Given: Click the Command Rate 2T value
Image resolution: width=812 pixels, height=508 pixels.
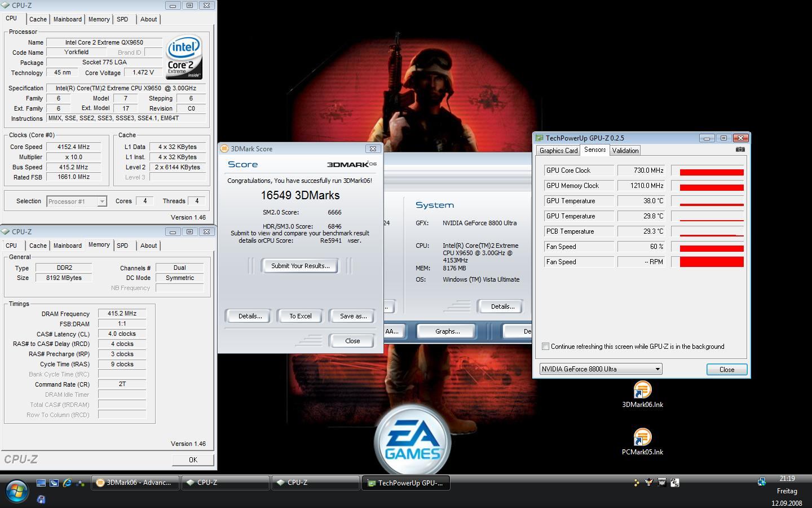Looking at the screenshot, I should click(x=122, y=384).
